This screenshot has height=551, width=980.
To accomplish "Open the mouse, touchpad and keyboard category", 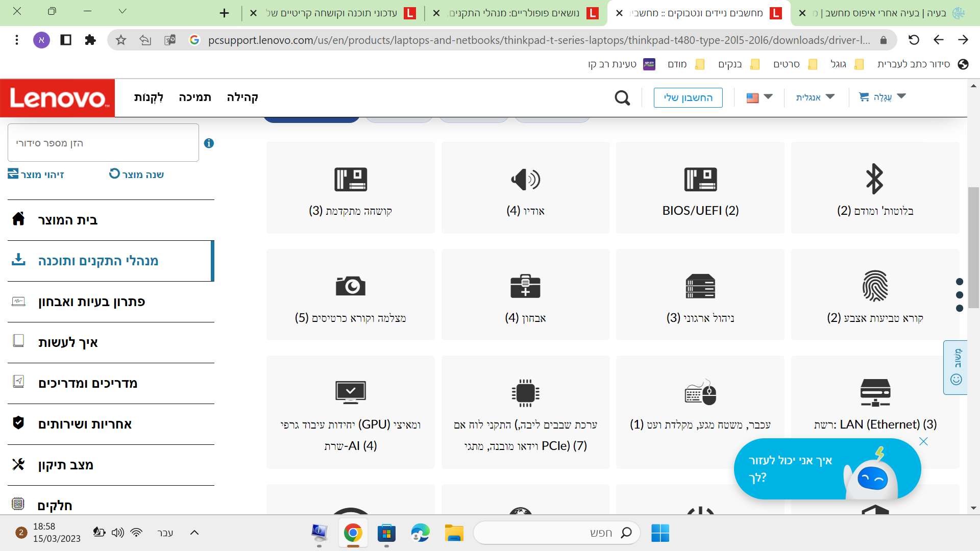I will pos(700,412).
